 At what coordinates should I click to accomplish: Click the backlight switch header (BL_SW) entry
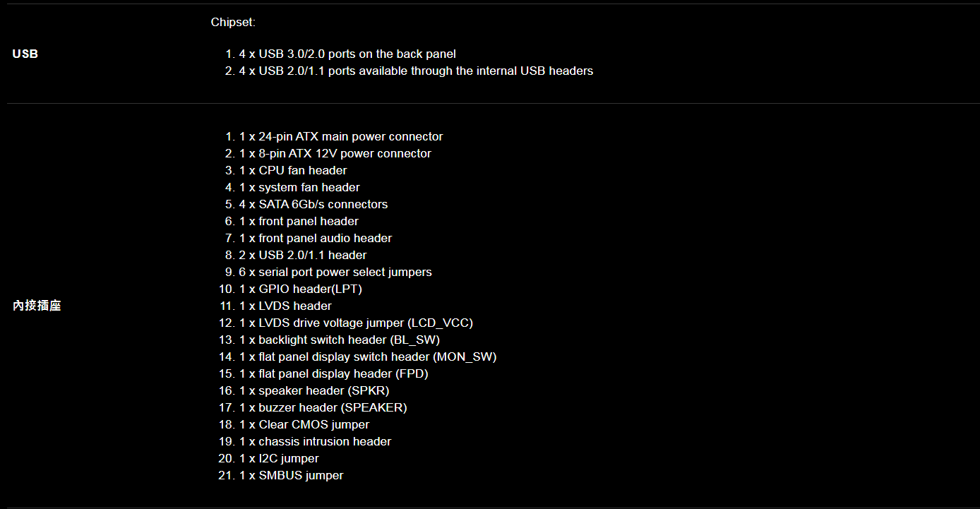tap(339, 340)
